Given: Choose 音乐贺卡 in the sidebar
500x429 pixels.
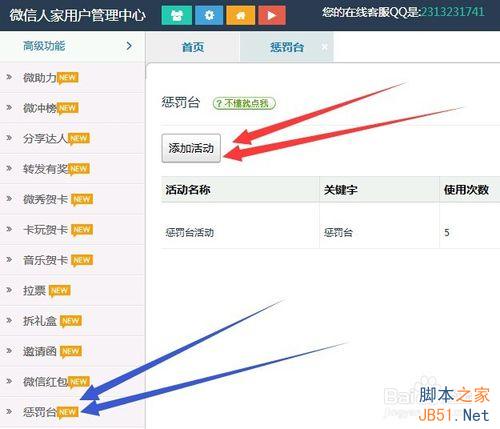Looking at the screenshot, I should [72, 260].
